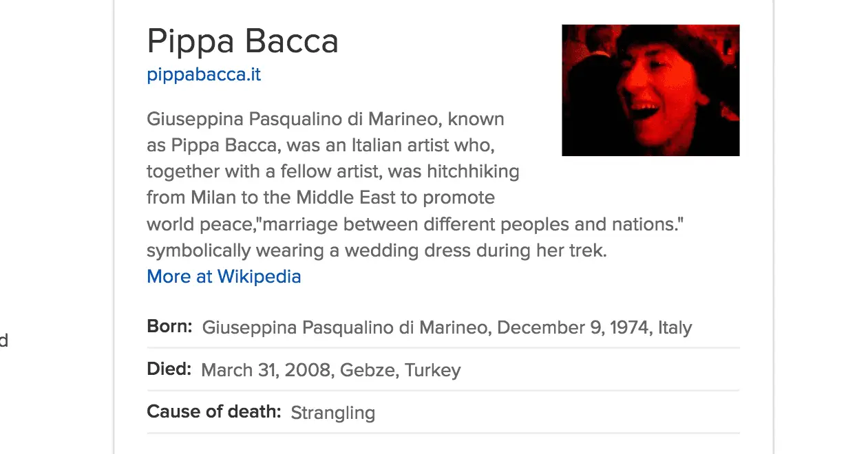Click the words "world peace" in description
Screen dimensions: 868x454
pyautogui.click(x=201, y=225)
